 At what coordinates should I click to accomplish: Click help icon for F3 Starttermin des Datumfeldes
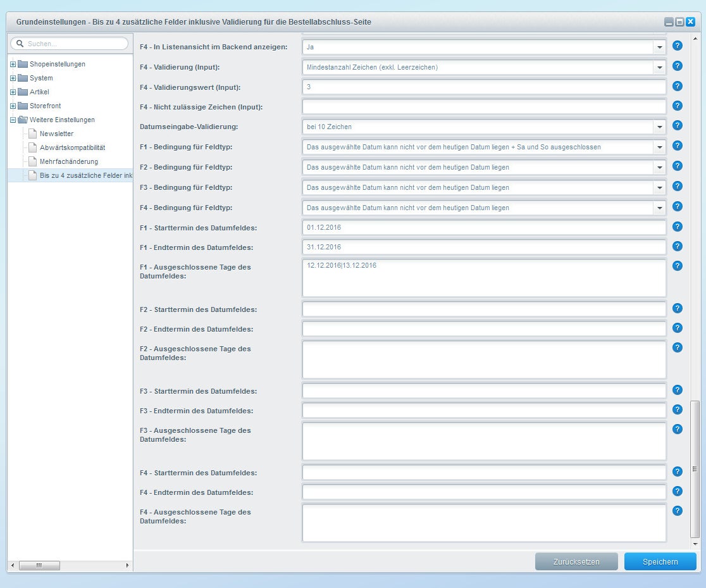tap(677, 390)
